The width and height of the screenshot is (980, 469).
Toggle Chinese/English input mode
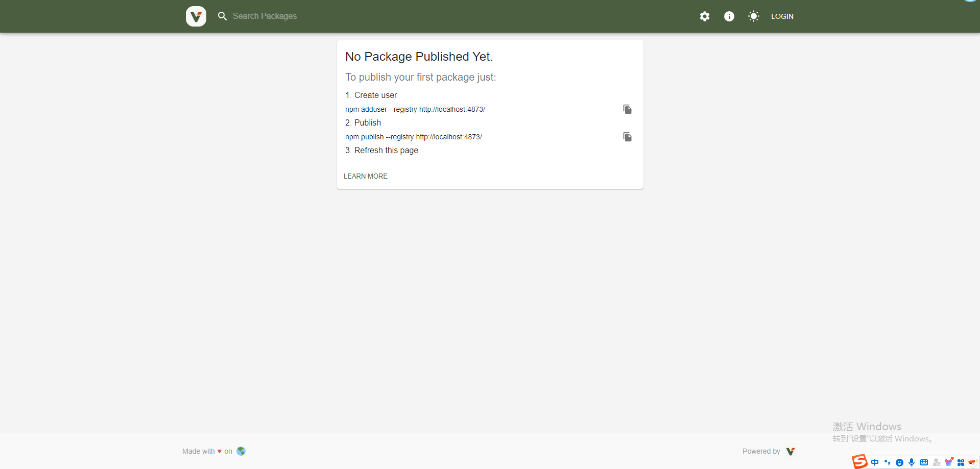(875, 462)
